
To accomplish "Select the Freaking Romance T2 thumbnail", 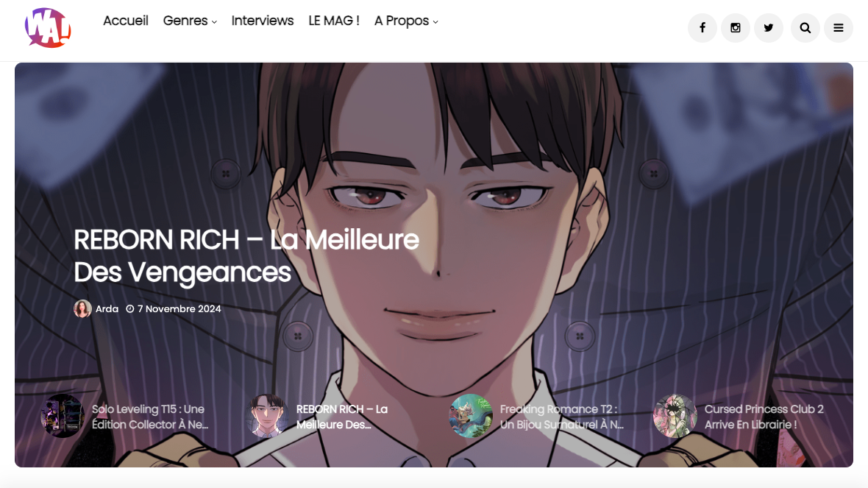I will (471, 416).
